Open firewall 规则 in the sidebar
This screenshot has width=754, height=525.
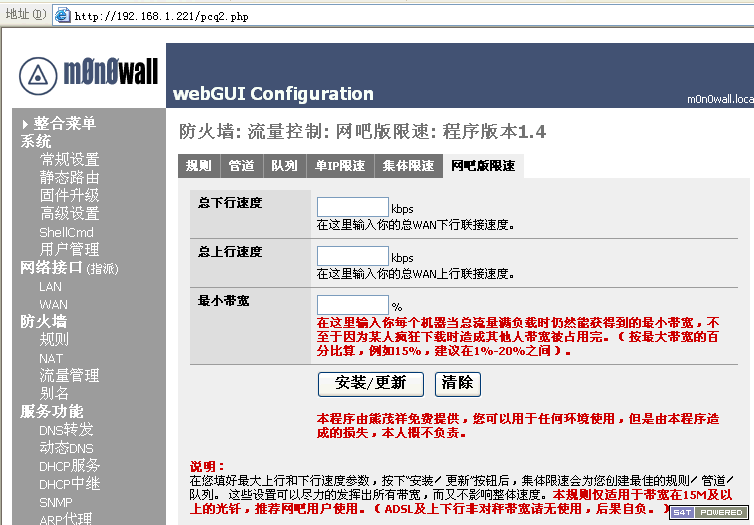54,339
